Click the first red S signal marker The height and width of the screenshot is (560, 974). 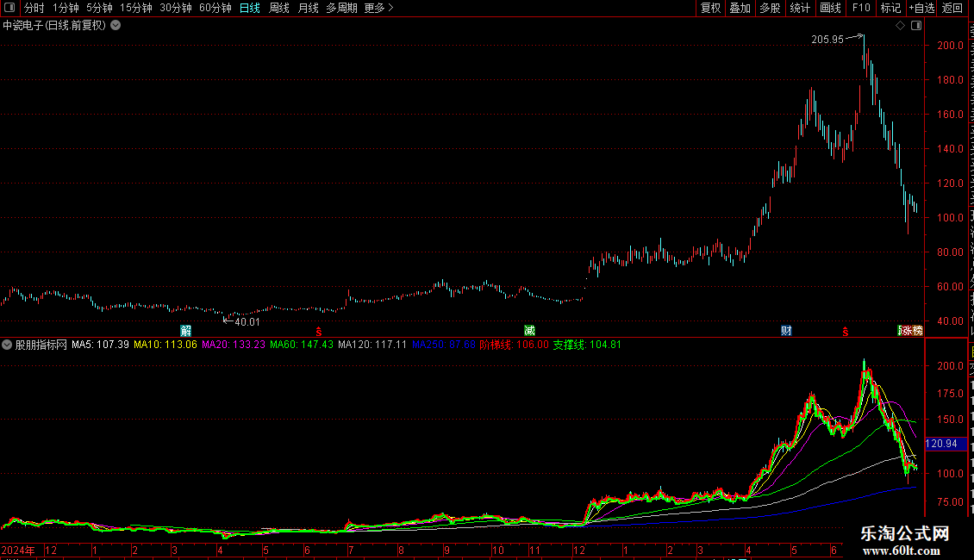(x=319, y=333)
